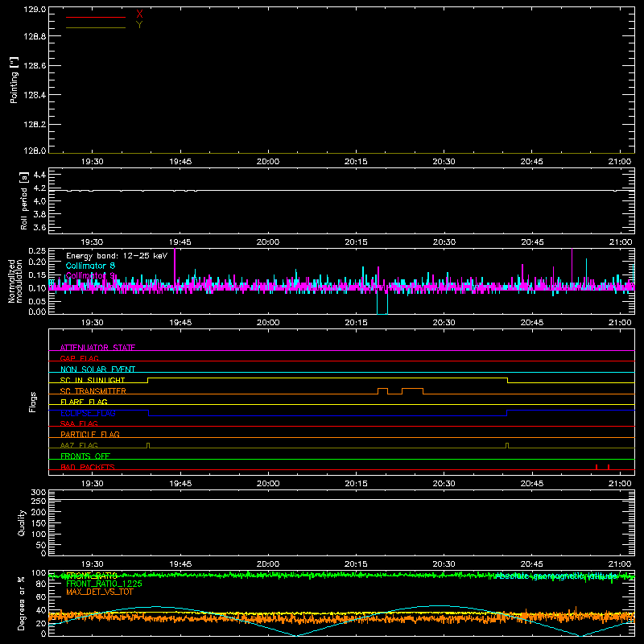The image size is (644, 644).
Task: Click the 128.6 tick label
Action: click(x=35, y=66)
